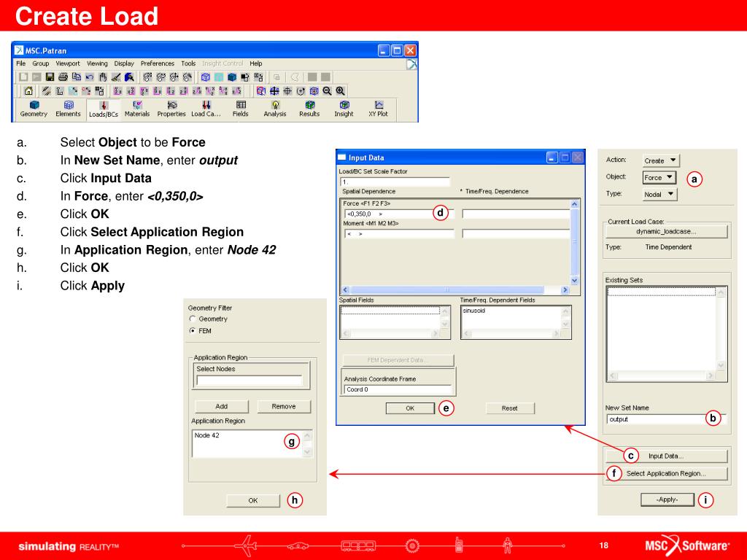Click the dynamic_loadcase... Current Load Case button
The height and width of the screenshot is (560, 747).
tap(667, 231)
